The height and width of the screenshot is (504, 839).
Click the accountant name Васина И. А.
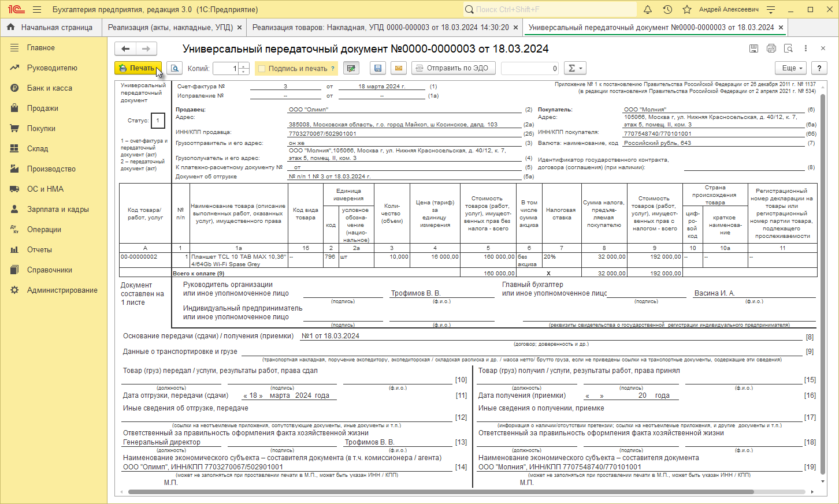click(714, 293)
